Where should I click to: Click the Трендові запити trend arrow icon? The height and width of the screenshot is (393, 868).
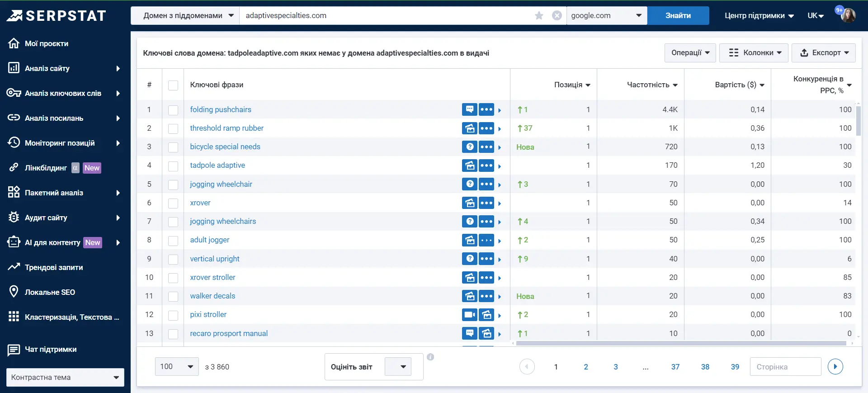(x=14, y=267)
